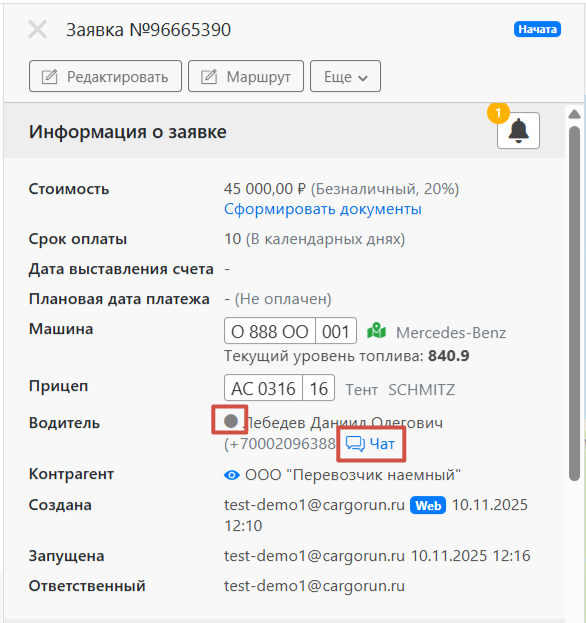Close the request panel with the X icon

(x=37, y=29)
